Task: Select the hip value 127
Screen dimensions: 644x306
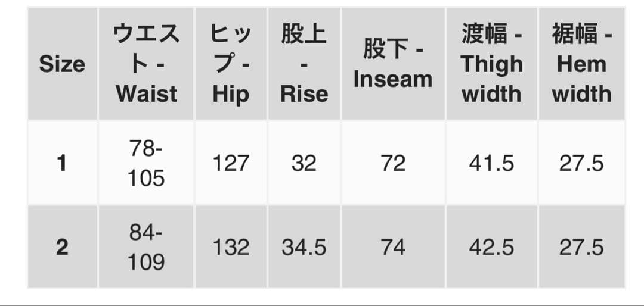Action: pyautogui.click(x=231, y=163)
